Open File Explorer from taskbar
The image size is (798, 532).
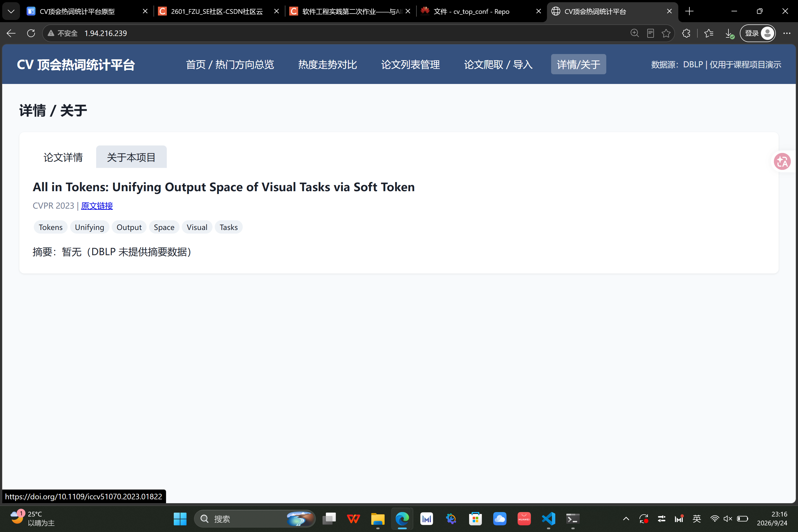click(x=378, y=519)
